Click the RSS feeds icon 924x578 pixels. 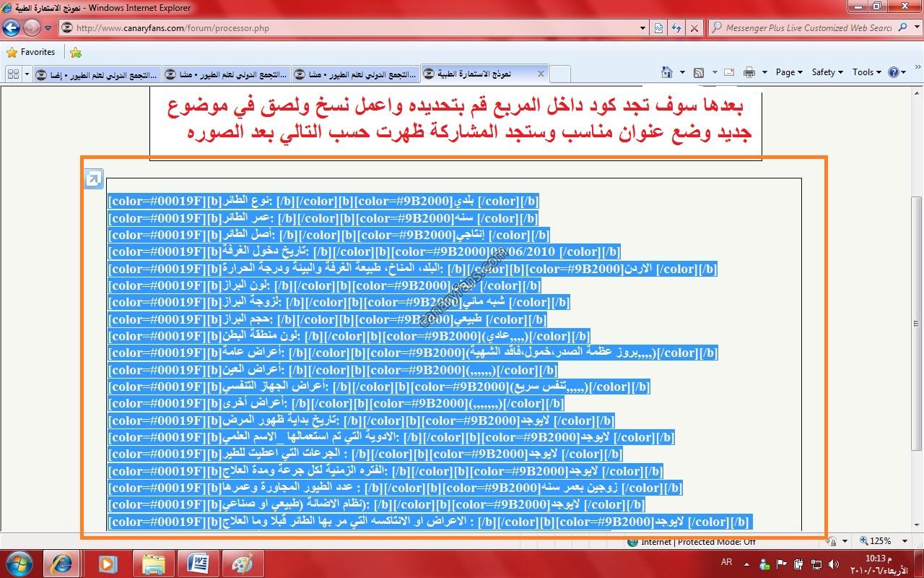click(x=699, y=72)
